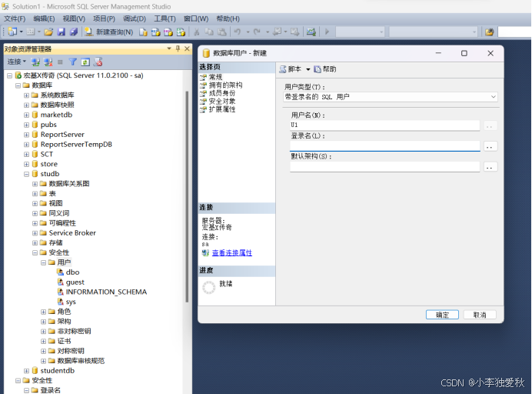Screen dimensions: 532x394
Task: Open the 视图(V) menu
Action: click(x=74, y=18)
